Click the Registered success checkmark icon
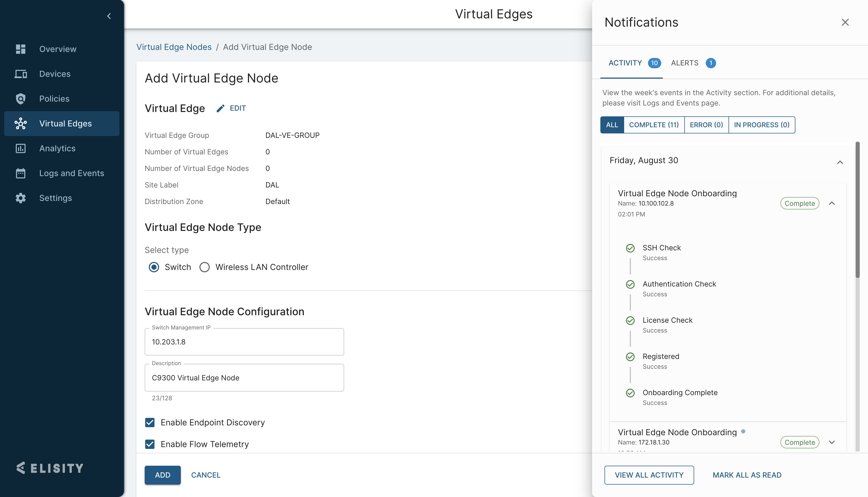 [630, 357]
